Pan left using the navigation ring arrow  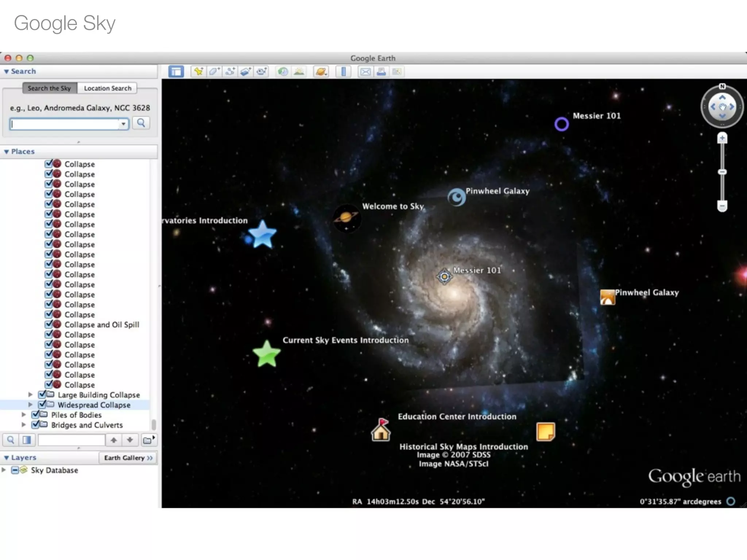point(713,107)
